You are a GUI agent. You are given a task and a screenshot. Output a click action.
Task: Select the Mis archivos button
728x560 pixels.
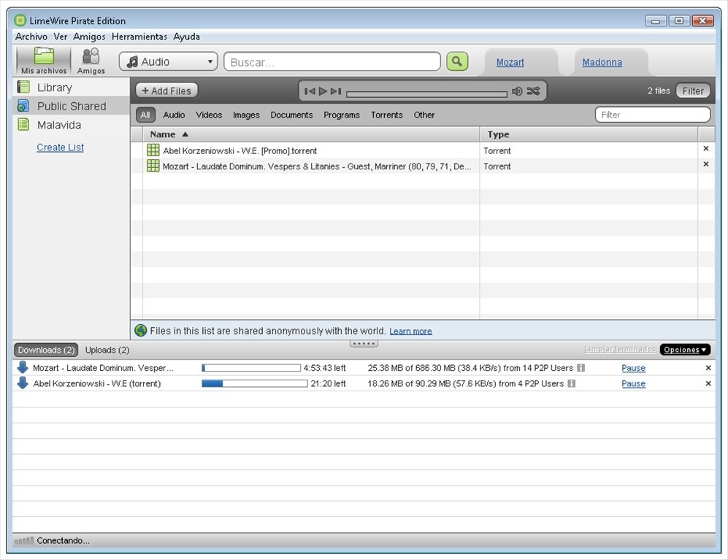click(x=44, y=61)
